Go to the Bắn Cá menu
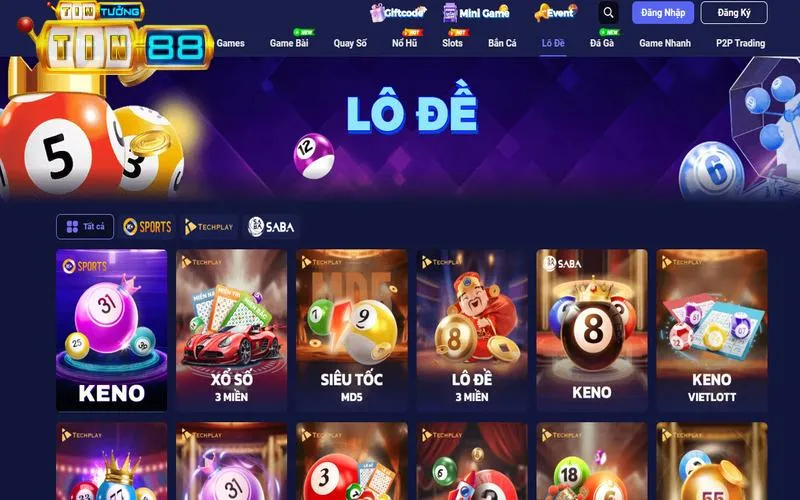800x500 pixels. click(x=502, y=43)
